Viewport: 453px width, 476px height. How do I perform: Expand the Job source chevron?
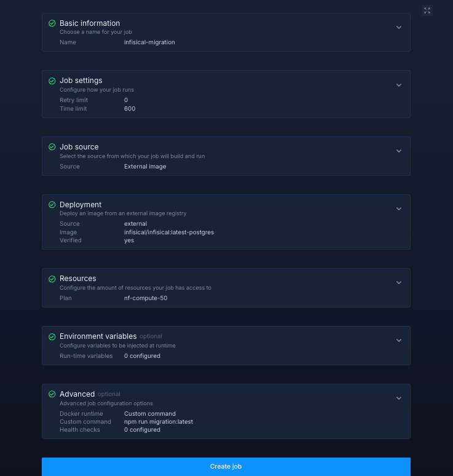point(398,151)
